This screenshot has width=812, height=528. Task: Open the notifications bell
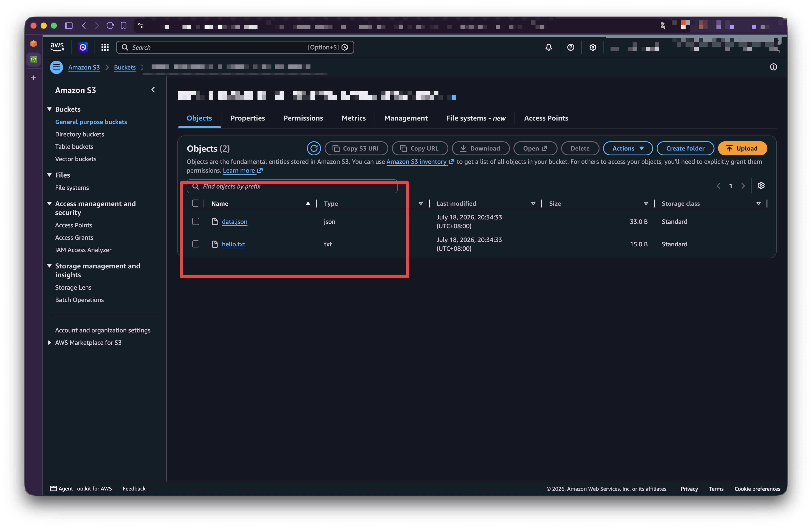(x=549, y=47)
